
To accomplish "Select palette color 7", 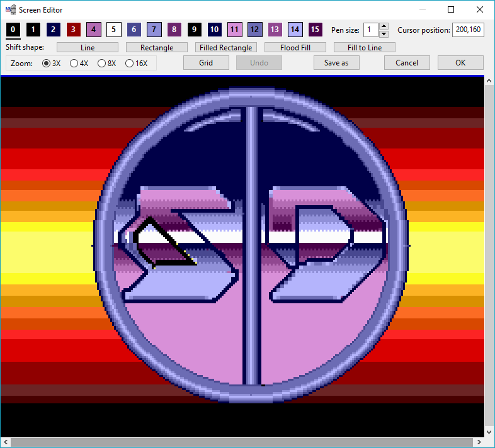I will (x=154, y=30).
